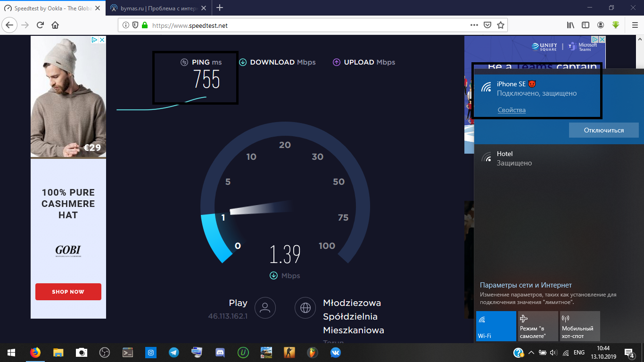Open the Firefox hamburger menu
The image size is (644, 362).
coord(635,25)
